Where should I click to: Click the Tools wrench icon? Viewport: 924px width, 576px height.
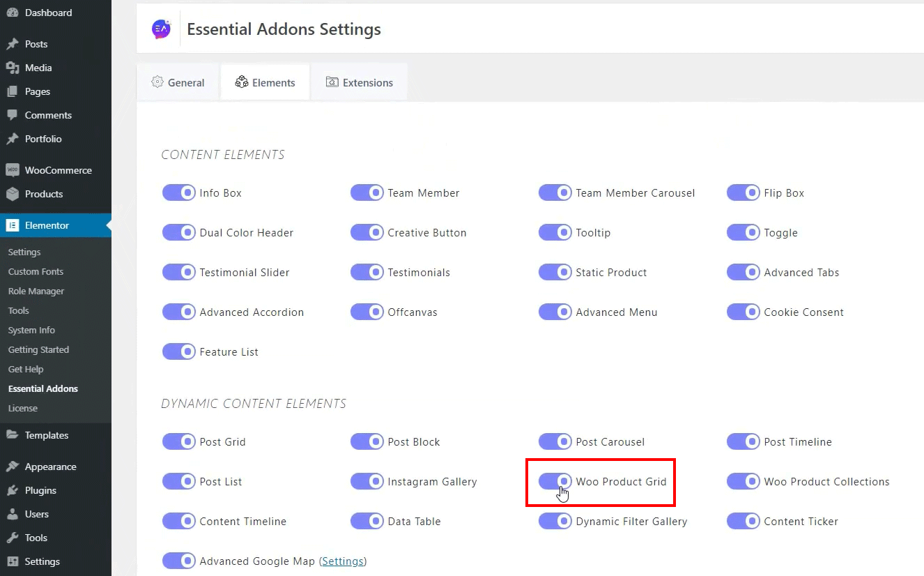pos(13,538)
